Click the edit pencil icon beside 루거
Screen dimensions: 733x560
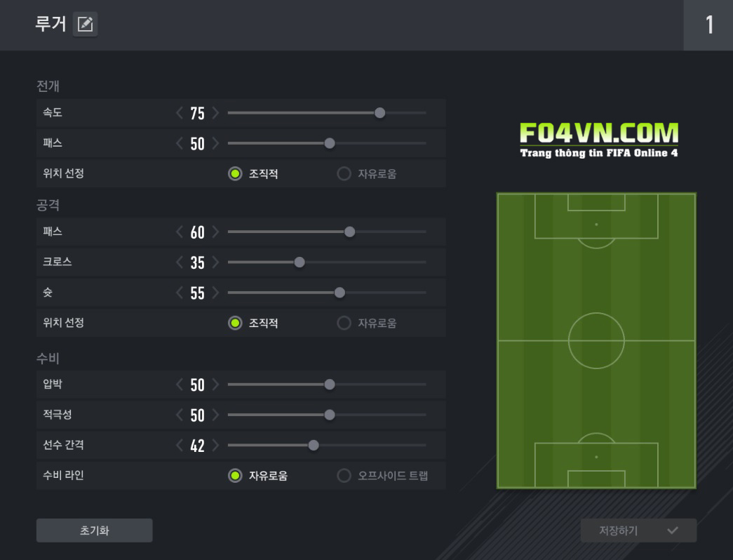pyautogui.click(x=85, y=25)
